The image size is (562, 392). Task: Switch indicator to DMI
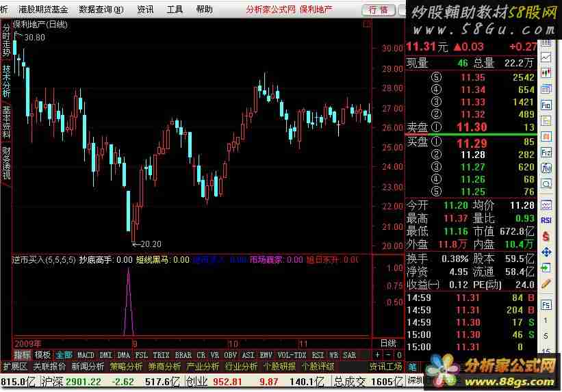[x=105, y=355]
